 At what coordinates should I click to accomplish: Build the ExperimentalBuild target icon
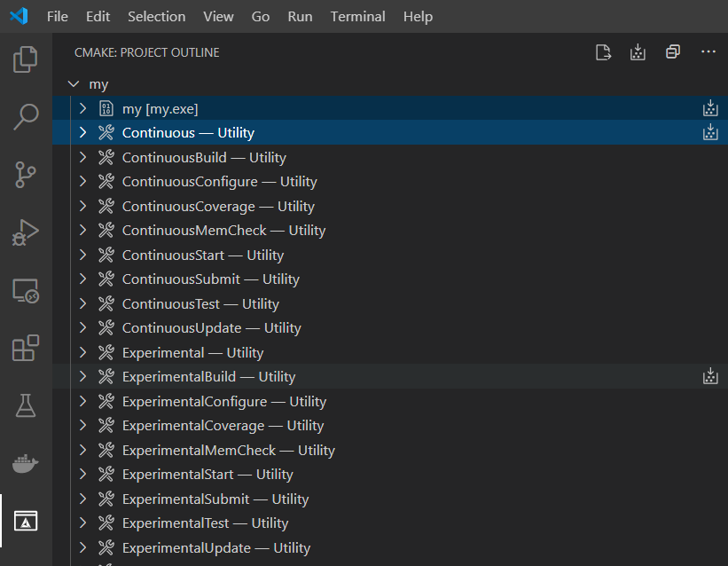coord(710,376)
